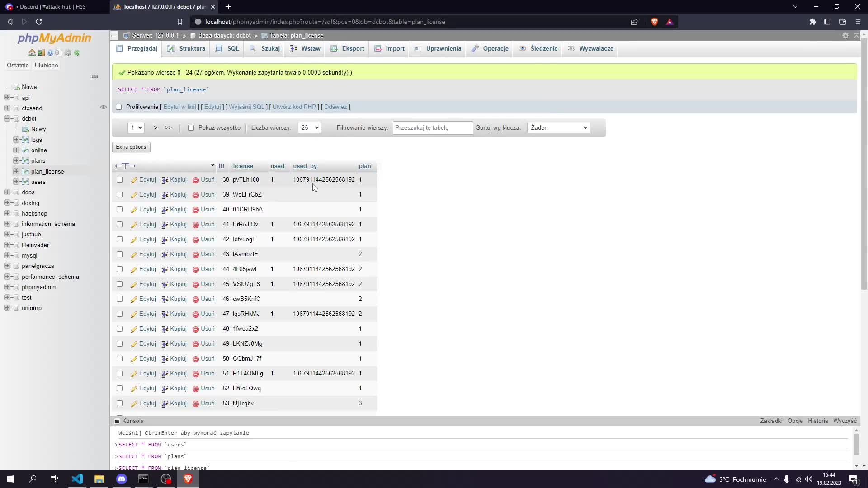Screen dimensions: 868x488
Task: Select the row checkbox for license pvTLh100
Action: tap(119, 179)
